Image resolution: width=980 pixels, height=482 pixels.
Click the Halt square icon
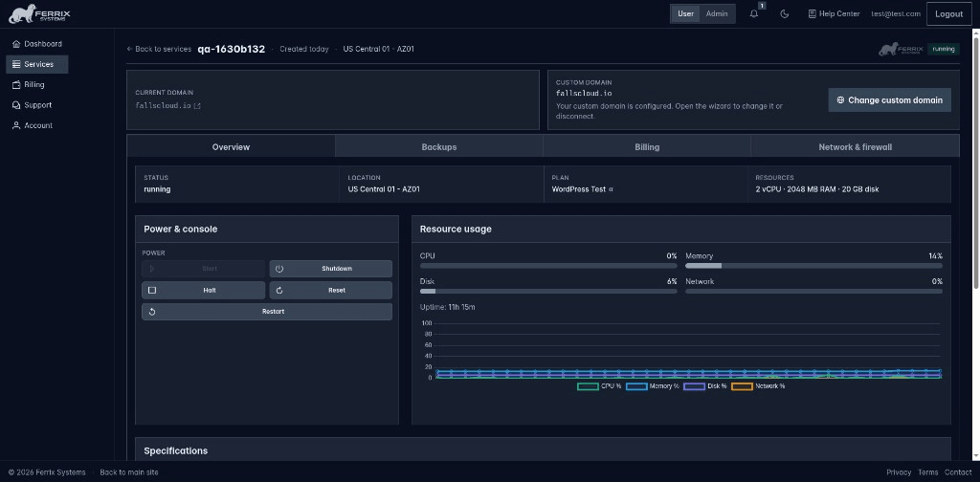click(152, 291)
